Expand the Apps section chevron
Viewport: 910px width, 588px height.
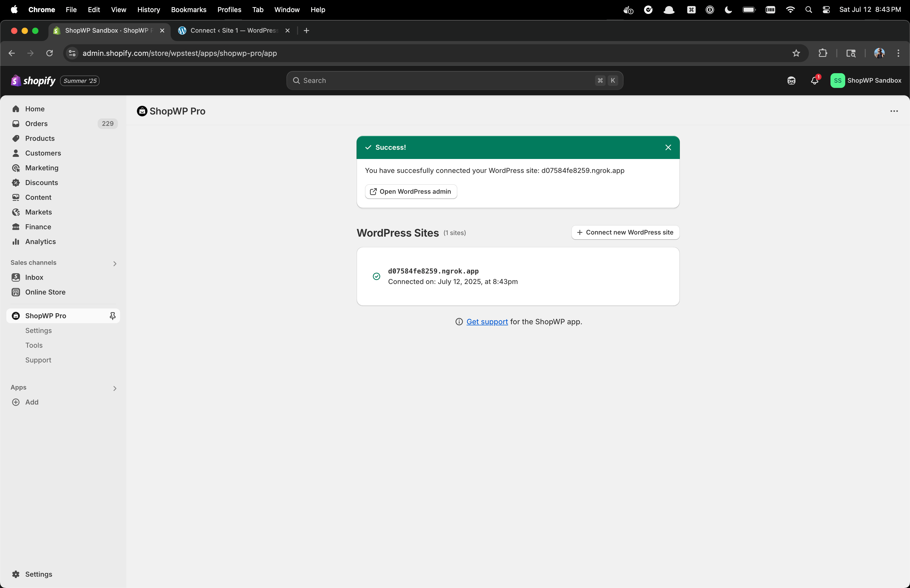coord(115,388)
